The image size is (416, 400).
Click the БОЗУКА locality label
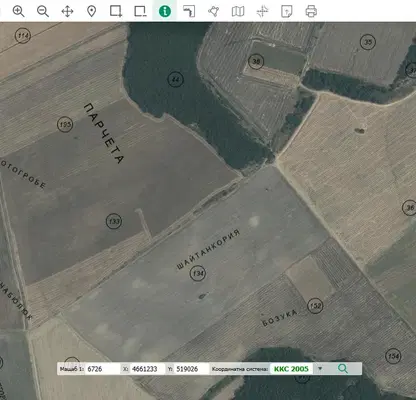(280, 318)
